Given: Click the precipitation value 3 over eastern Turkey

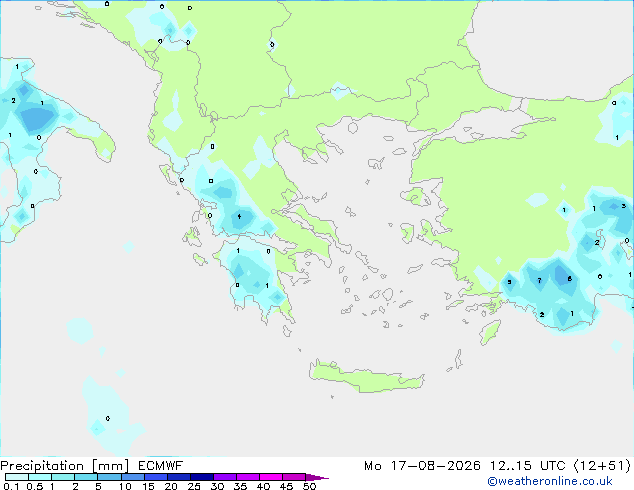Looking at the screenshot, I should pyautogui.click(x=623, y=206).
